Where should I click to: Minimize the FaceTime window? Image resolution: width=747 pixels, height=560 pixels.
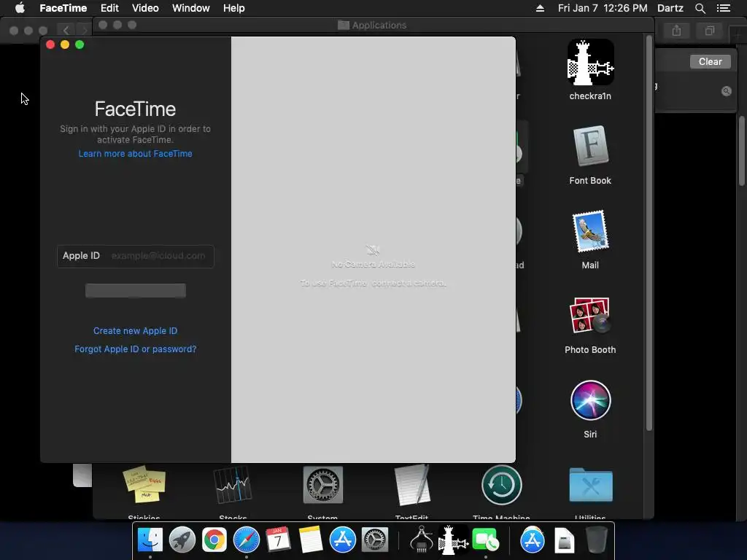pyautogui.click(x=65, y=44)
